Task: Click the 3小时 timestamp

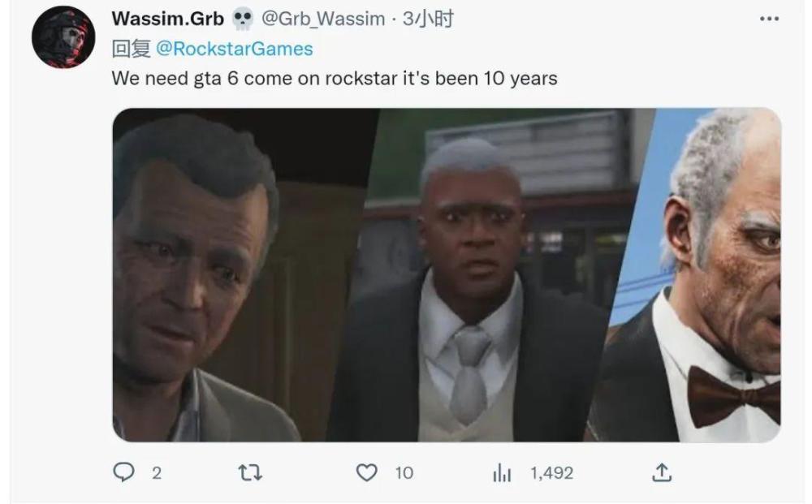Action: tap(428, 19)
